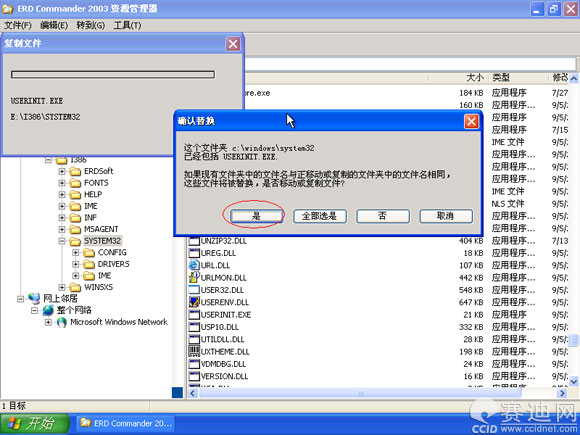Viewport: 580px width, 435px height.
Task: Click the USERENV.DLL file icon
Action: (x=194, y=302)
